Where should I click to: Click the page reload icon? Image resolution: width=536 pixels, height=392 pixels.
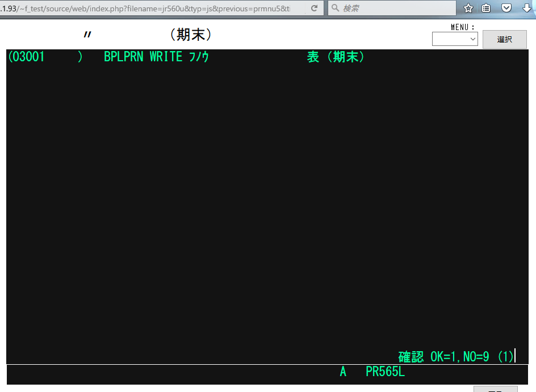[x=314, y=9]
